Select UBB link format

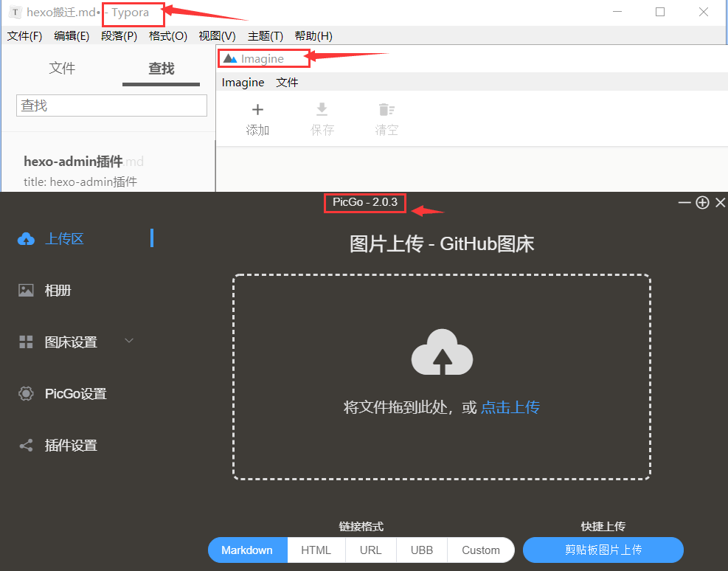422,550
